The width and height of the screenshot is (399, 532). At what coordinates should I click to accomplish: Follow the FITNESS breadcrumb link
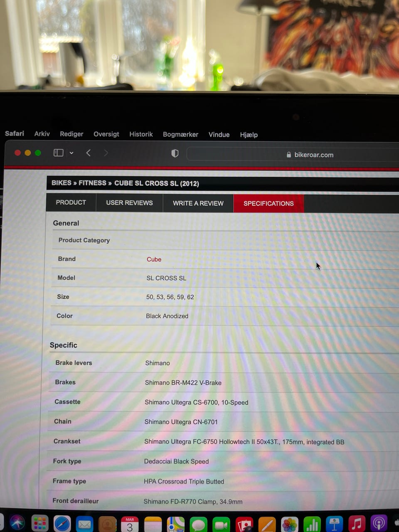pos(92,183)
